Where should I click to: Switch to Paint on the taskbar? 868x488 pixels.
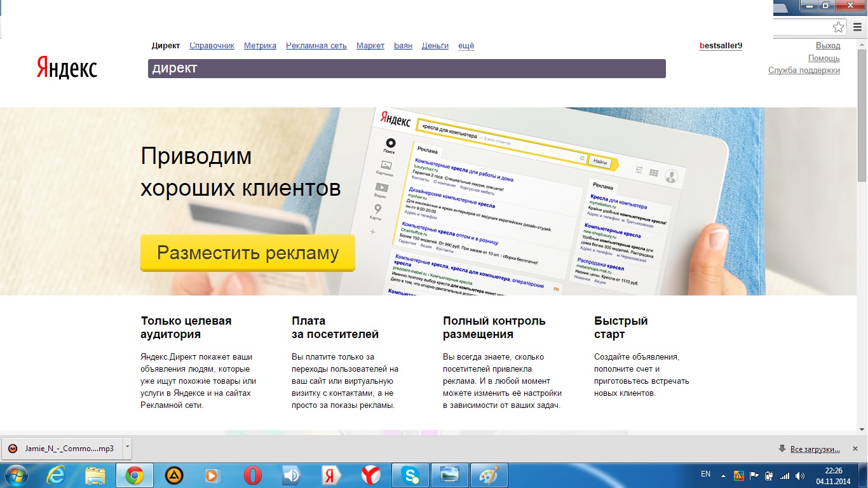489,475
